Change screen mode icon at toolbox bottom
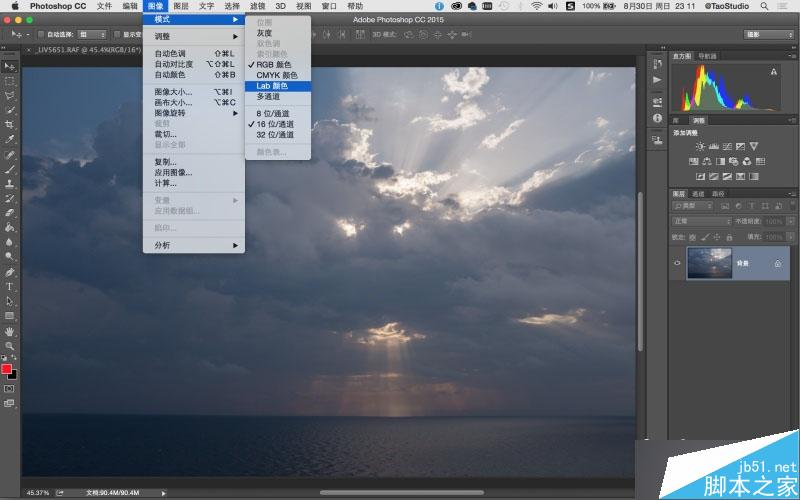 [x=9, y=403]
